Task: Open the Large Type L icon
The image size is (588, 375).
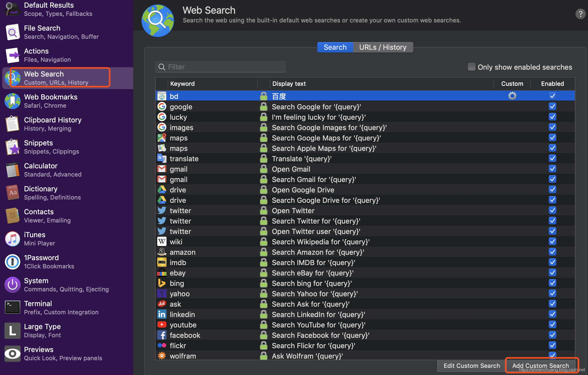Action: tap(12, 331)
